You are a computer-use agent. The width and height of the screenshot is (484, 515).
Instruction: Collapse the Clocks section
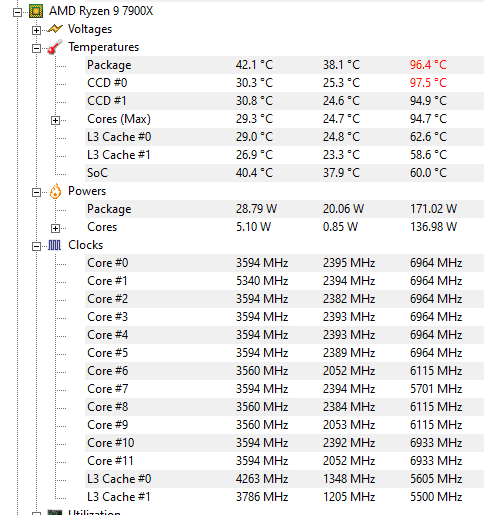click(x=36, y=247)
